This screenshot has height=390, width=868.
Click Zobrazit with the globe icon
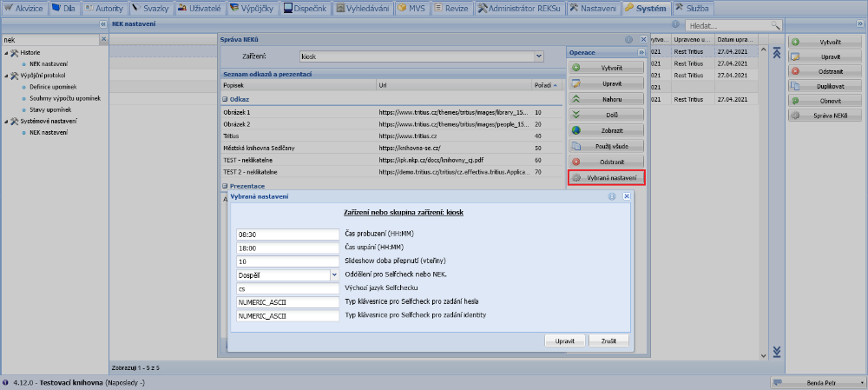(607, 130)
